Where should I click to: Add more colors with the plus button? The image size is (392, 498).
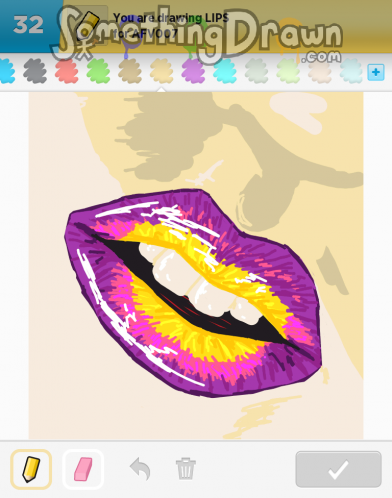pyautogui.click(x=376, y=72)
